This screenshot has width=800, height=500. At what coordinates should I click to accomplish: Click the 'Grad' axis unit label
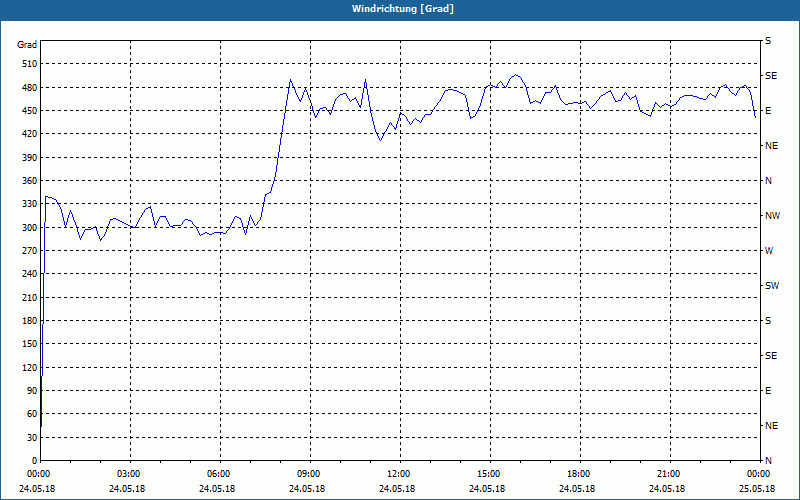point(27,45)
